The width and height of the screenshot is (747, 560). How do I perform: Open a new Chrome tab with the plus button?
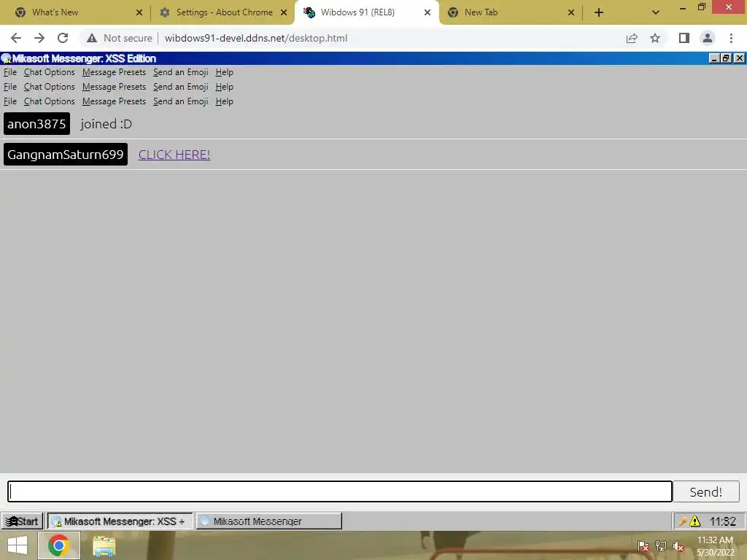point(599,12)
